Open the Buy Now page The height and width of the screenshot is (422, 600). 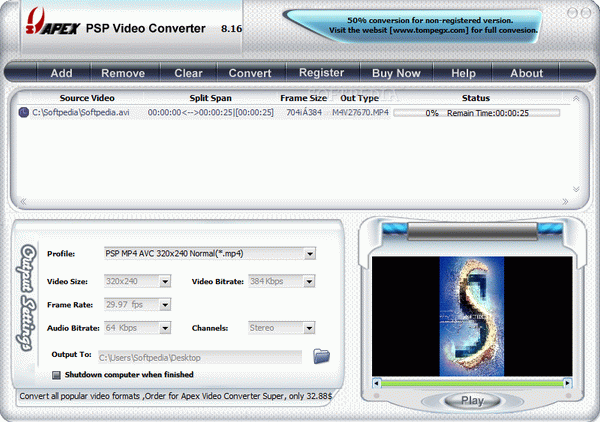(x=396, y=73)
